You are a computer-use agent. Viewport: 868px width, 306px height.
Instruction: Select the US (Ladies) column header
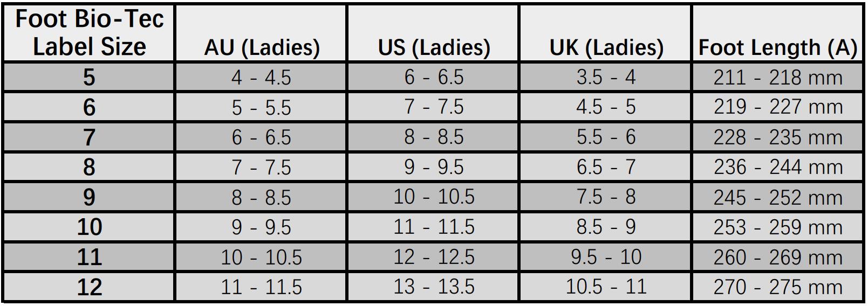click(x=434, y=33)
